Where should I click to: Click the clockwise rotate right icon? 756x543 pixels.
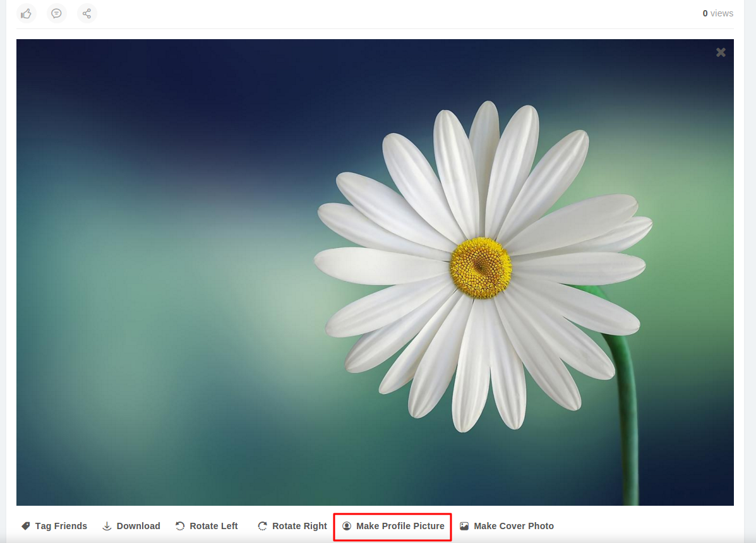click(263, 526)
